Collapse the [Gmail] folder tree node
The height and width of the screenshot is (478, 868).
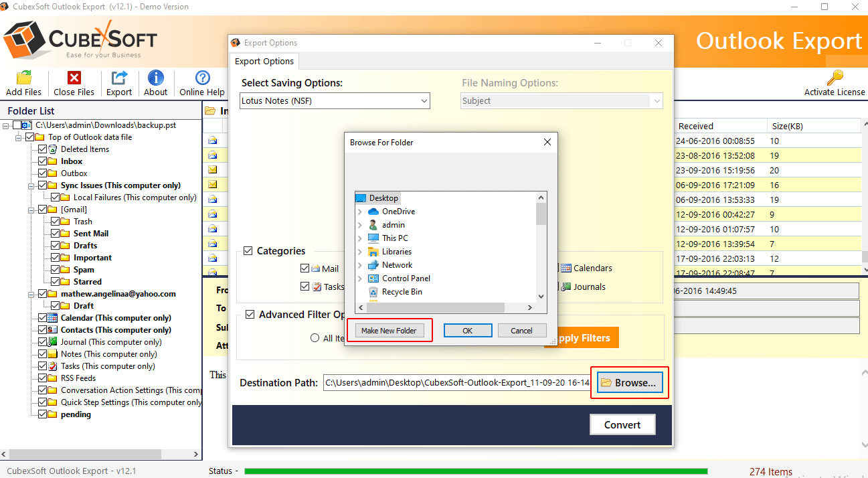point(31,210)
